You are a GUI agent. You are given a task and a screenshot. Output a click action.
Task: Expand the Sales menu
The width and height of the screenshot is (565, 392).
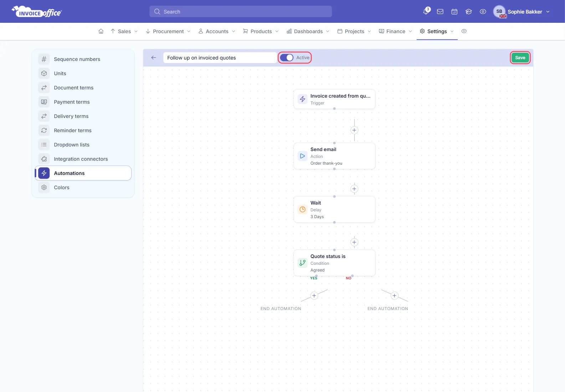click(x=124, y=31)
